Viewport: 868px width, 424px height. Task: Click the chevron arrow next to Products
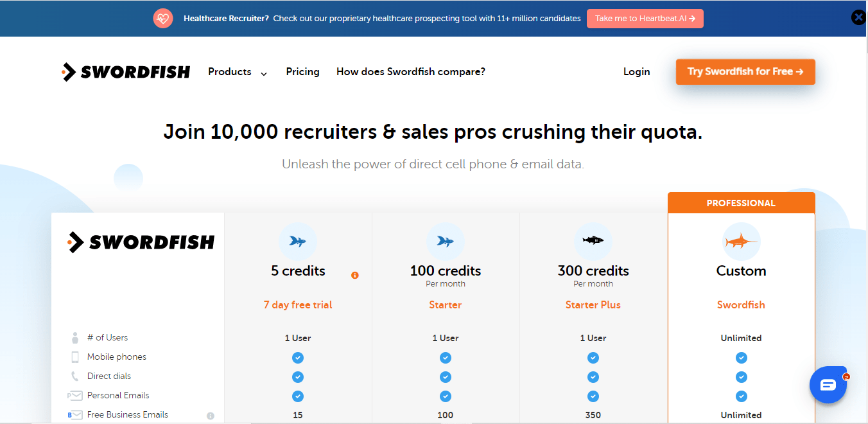[x=263, y=73]
